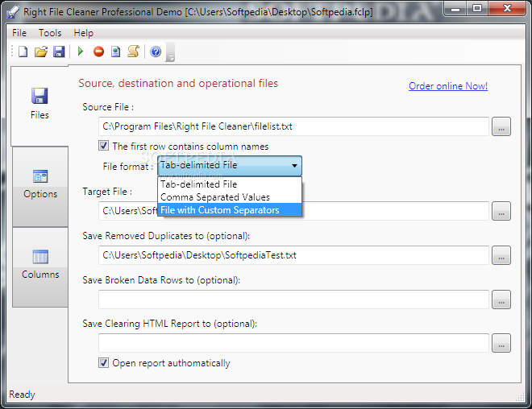Browse for the Source File
Screen dimensions: 532x409
pos(501,126)
